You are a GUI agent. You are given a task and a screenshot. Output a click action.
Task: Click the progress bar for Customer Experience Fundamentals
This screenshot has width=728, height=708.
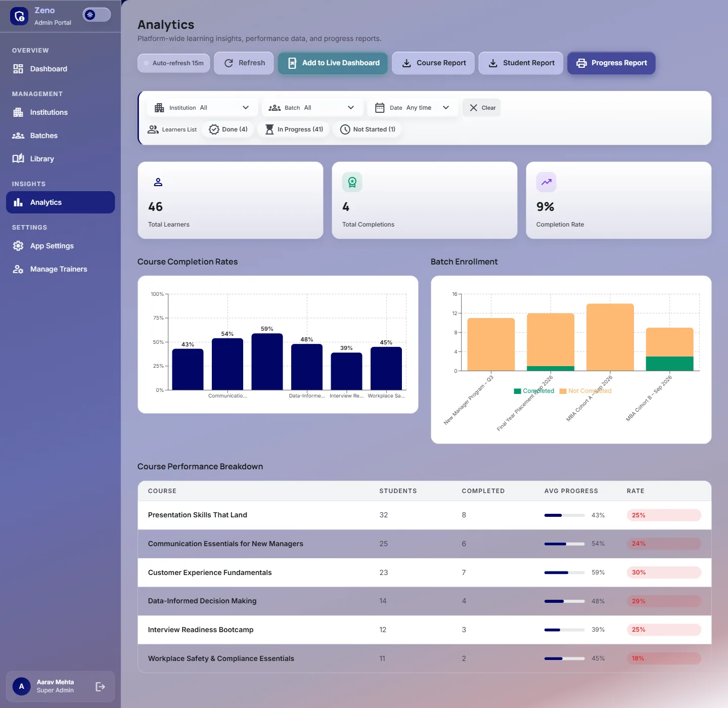(564, 572)
